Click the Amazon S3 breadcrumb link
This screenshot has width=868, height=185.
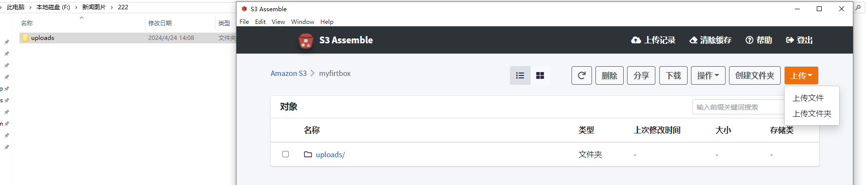(289, 74)
